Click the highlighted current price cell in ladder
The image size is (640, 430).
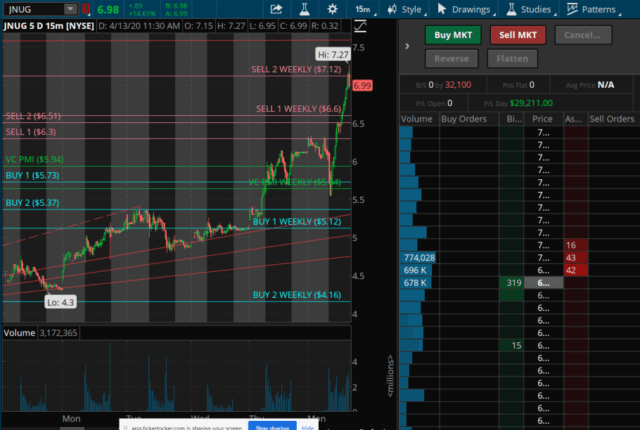click(x=543, y=283)
